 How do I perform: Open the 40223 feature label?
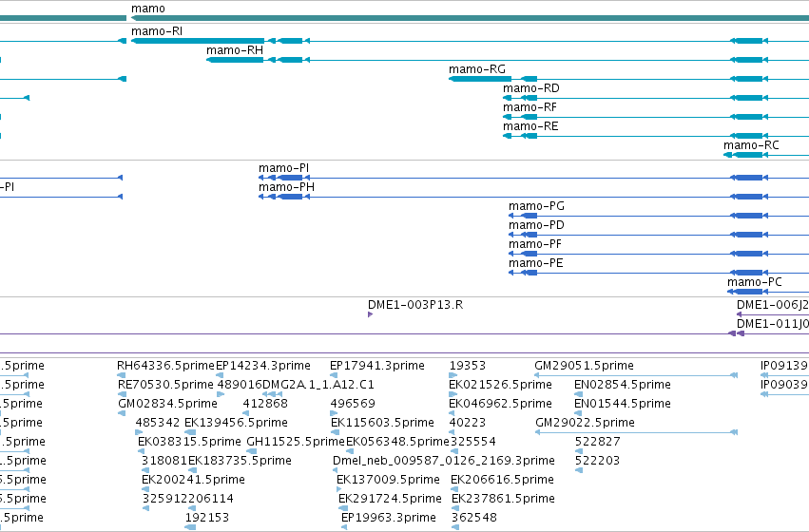click(468, 424)
